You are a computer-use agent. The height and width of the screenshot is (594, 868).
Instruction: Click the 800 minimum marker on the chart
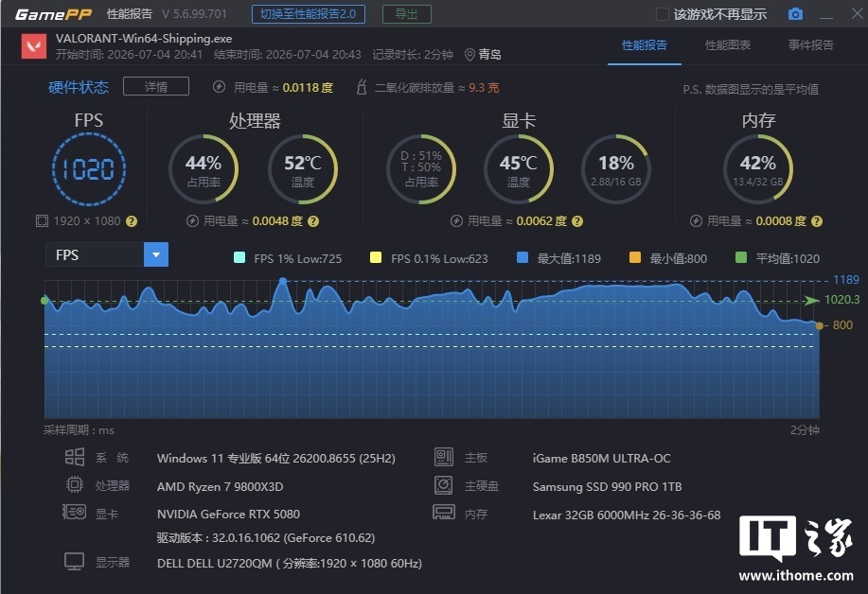[x=820, y=325]
